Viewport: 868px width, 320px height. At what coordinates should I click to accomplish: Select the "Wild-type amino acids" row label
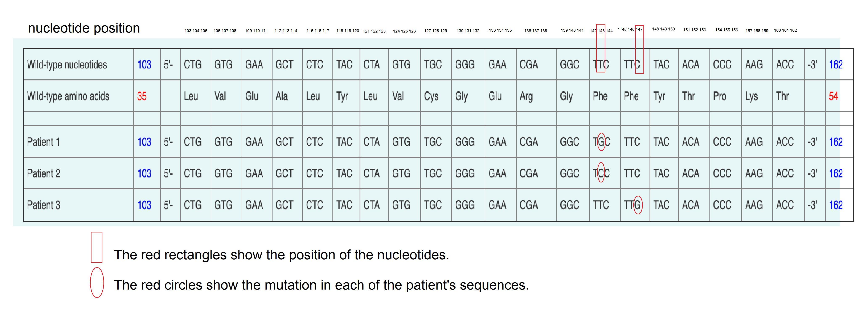68,96
